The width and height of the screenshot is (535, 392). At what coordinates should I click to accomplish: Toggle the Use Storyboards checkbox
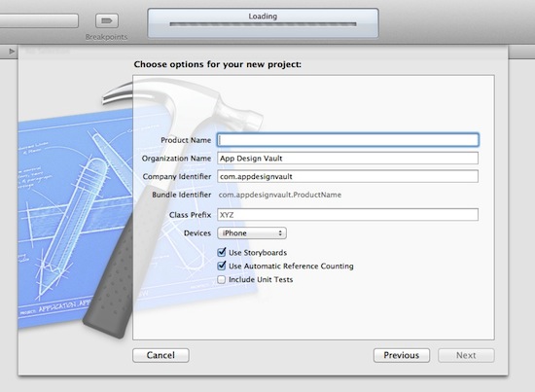222,253
